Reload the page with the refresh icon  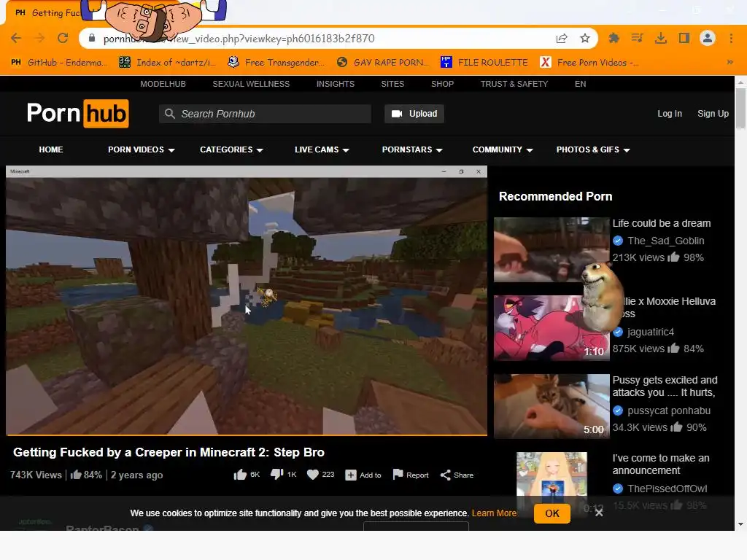coord(63,38)
